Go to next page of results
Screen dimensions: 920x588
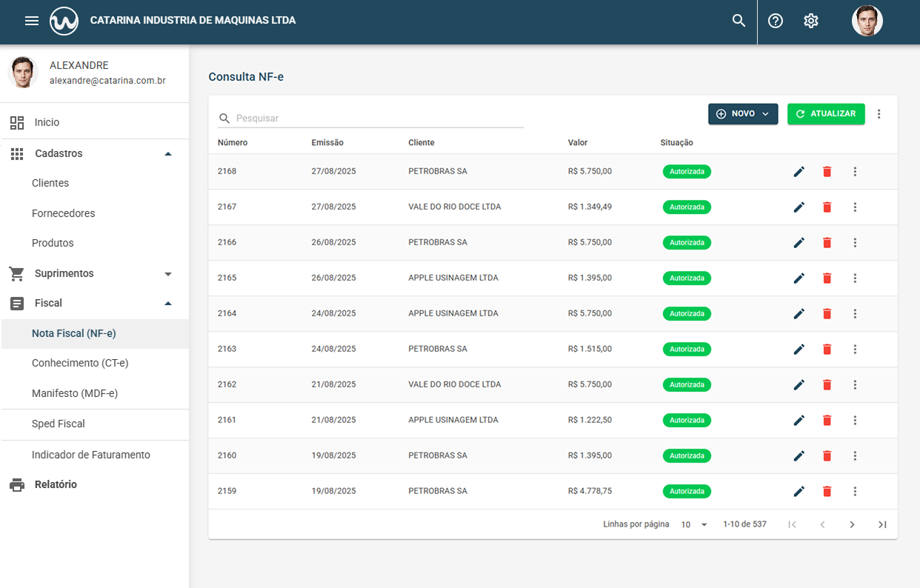[852, 524]
